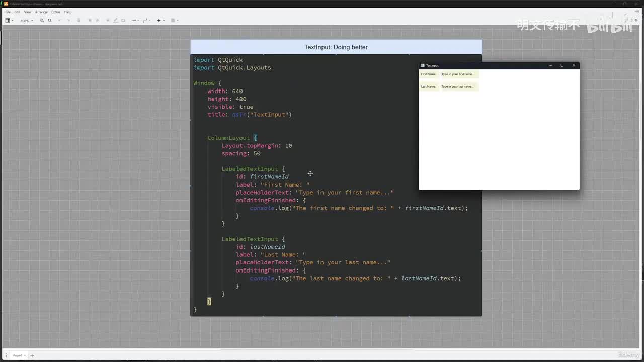Click the 'TextInput: Doing better' title header
This screenshot has height=362, width=644.
click(x=336, y=47)
